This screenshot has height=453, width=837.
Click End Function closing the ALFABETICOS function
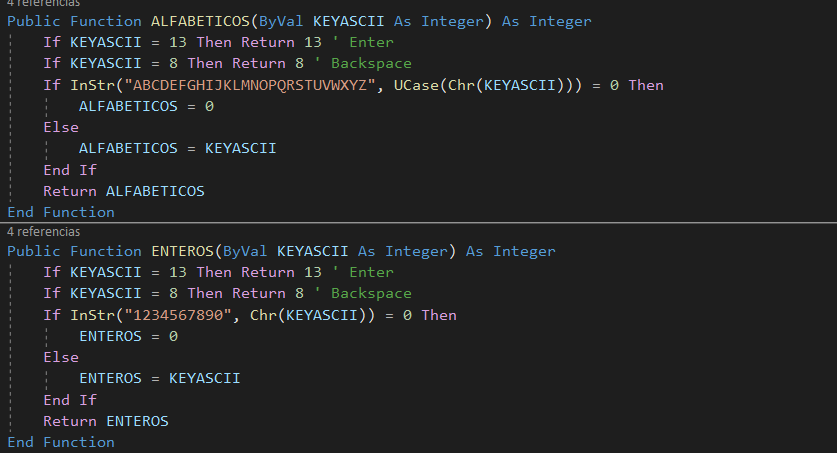click(61, 212)
